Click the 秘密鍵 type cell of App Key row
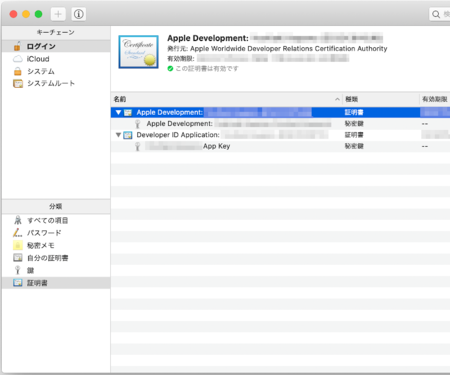 [354, 146]
